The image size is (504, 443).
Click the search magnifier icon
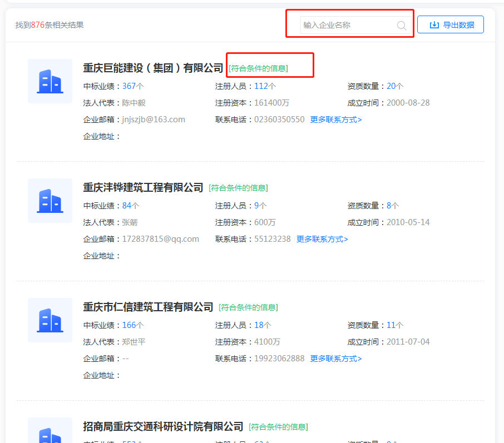(x=402, y=26)
